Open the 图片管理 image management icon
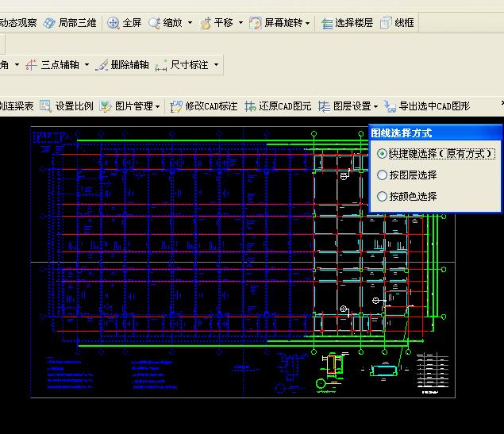 point(106,106)
